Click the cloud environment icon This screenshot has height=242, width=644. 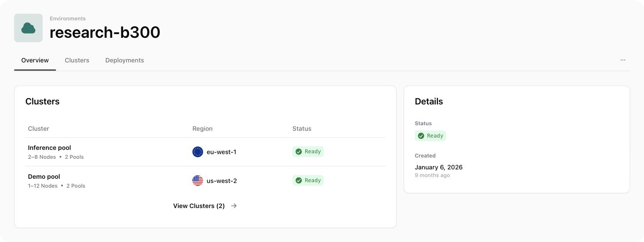click(28, 28)
